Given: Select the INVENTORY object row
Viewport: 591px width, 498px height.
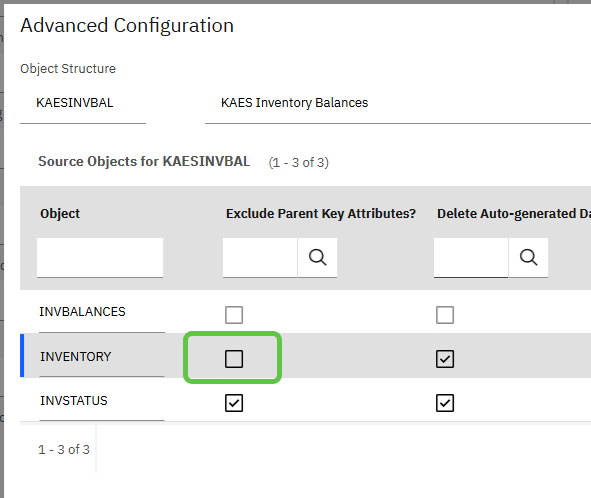Looking at the screenshot, I should (x=75, y=357).
